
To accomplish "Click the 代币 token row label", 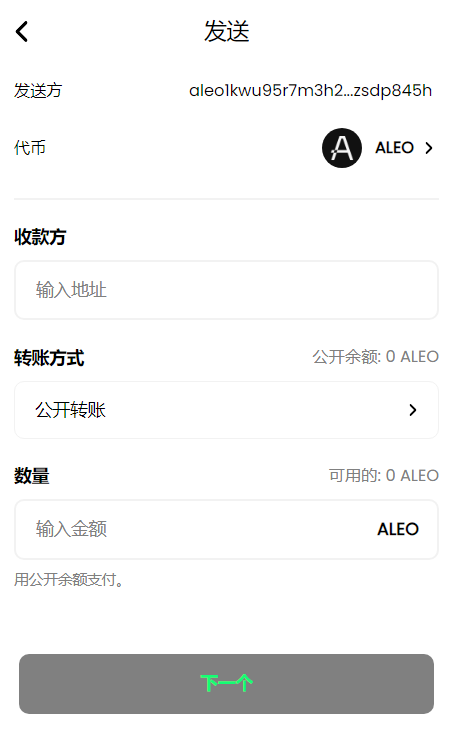I will click(x=30, y=148).
